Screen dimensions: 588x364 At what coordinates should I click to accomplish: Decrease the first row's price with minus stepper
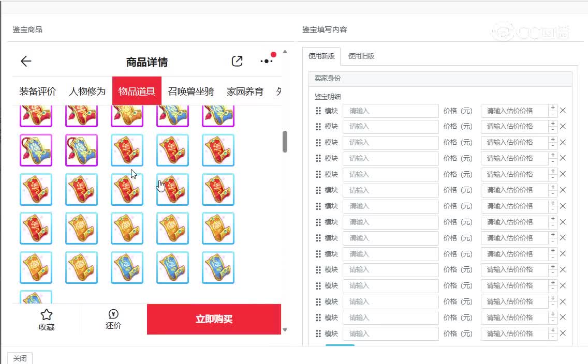553,114
